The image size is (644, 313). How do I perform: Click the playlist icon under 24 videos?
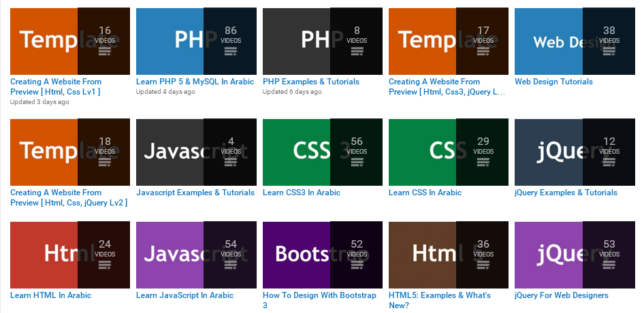104,265
